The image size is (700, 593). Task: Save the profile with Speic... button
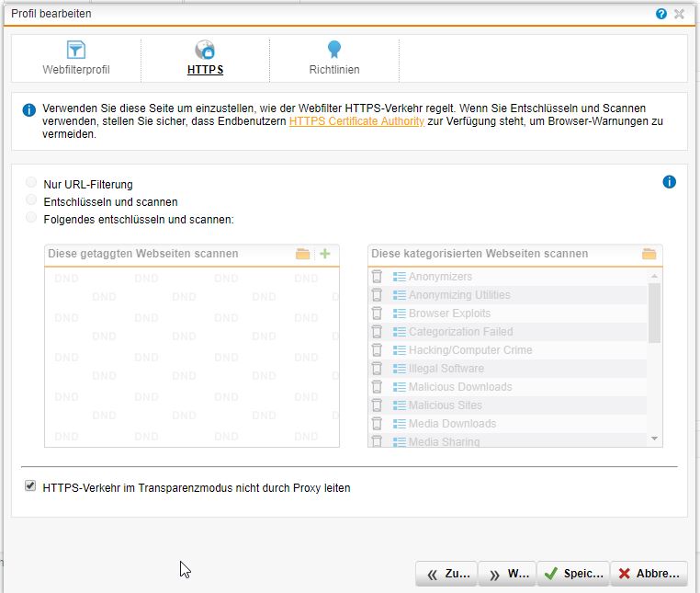(x=573, y=574)
